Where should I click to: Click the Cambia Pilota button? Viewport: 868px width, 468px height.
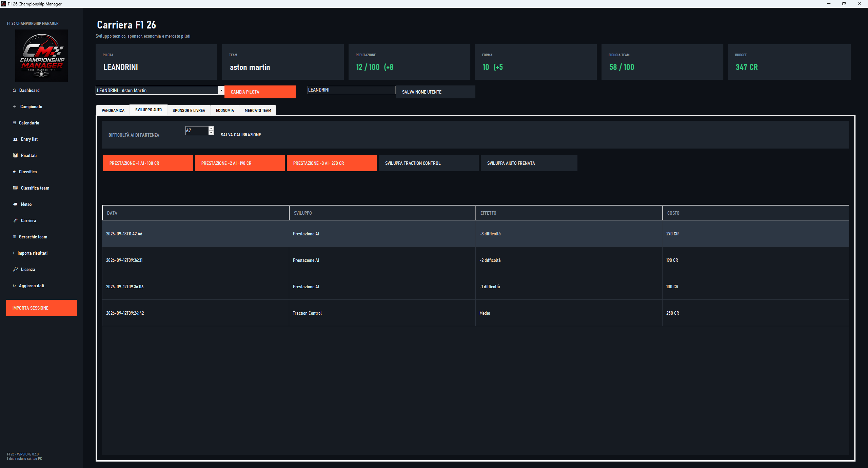260,92
